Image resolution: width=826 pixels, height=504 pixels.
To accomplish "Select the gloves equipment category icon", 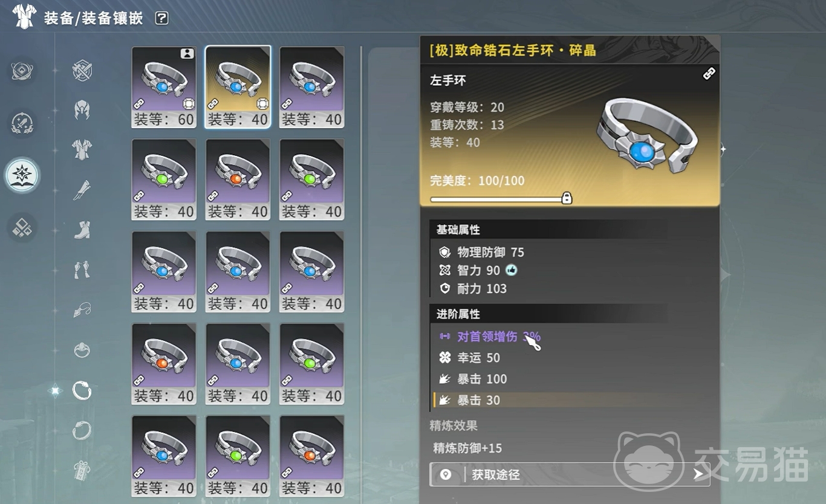I will tap(82, 270).
